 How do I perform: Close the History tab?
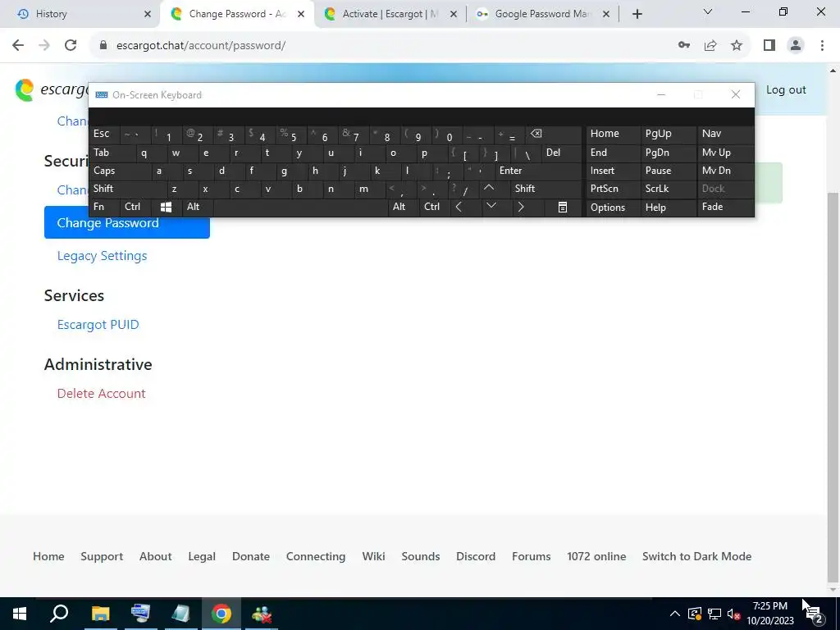click(148, 14)
